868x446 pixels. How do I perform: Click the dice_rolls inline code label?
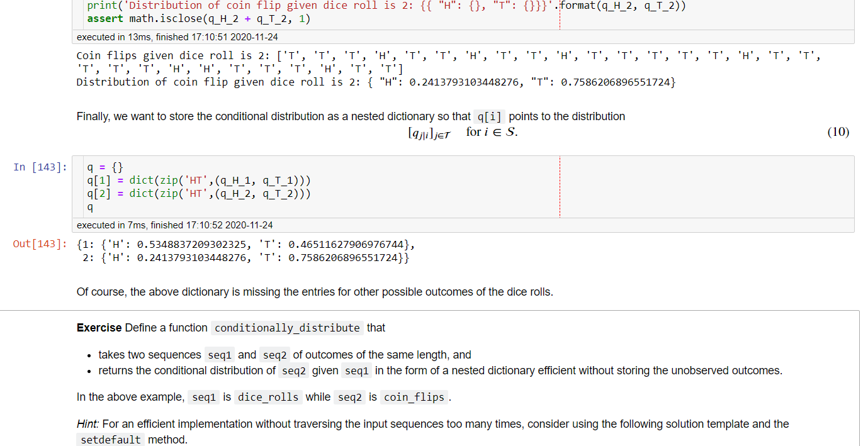(x=268, y=397)
